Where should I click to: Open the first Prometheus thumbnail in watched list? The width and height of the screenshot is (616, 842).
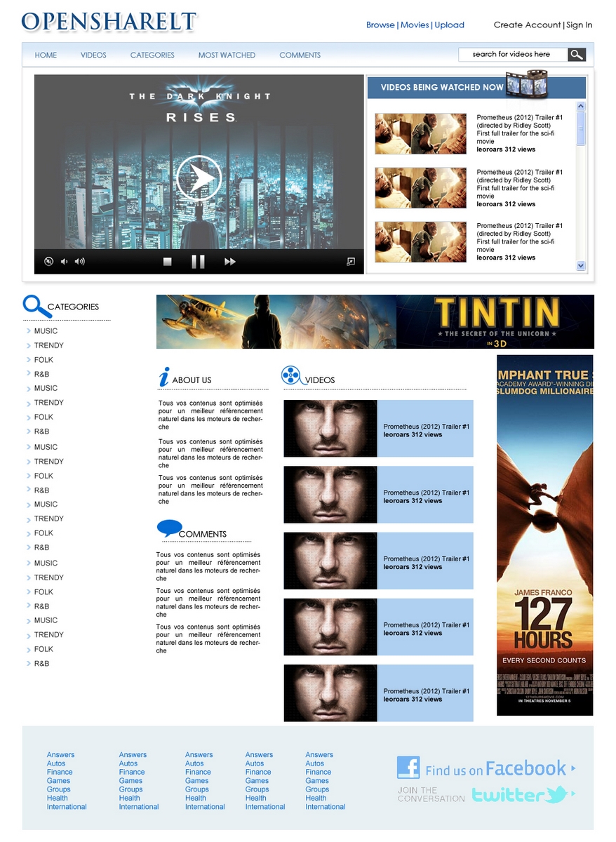[421, 133]
